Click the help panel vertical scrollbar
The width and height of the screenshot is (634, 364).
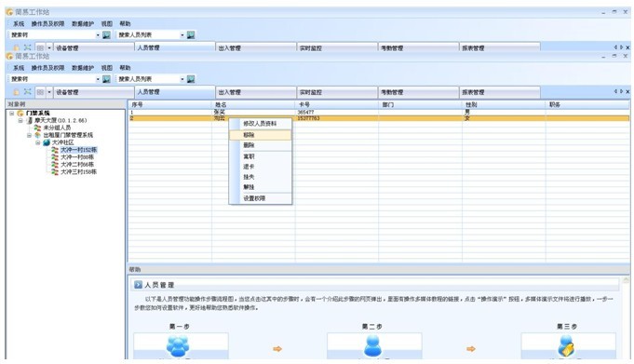[x=626, y=317]
